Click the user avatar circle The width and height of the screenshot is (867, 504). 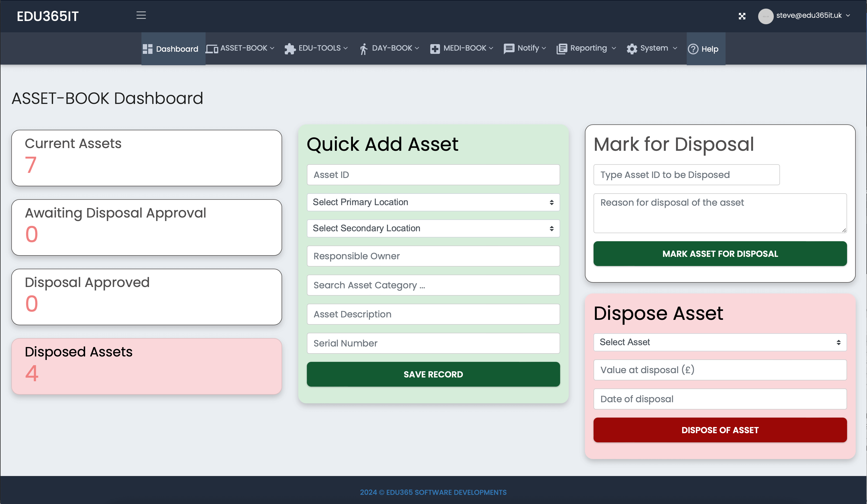(765, 16)
